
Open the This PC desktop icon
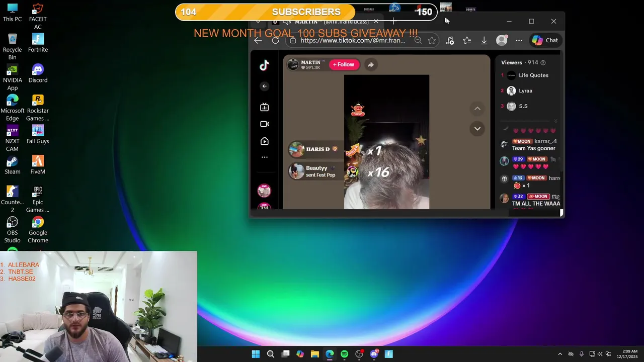point(12,13)
